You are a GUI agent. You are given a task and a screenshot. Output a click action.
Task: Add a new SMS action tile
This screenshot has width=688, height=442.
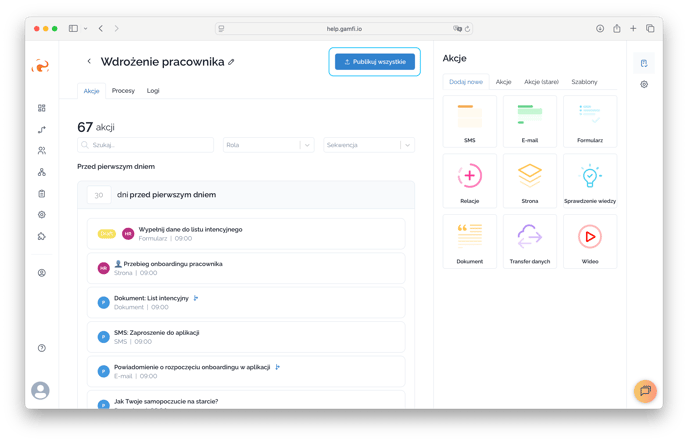click(x=469, y=121)
